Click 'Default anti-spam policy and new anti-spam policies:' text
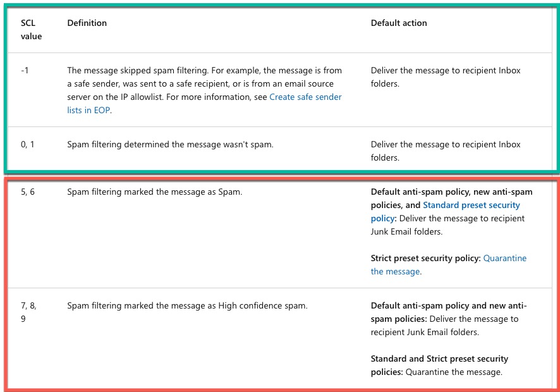Viewport: 560px width, 392px height. tap(449, 306)
